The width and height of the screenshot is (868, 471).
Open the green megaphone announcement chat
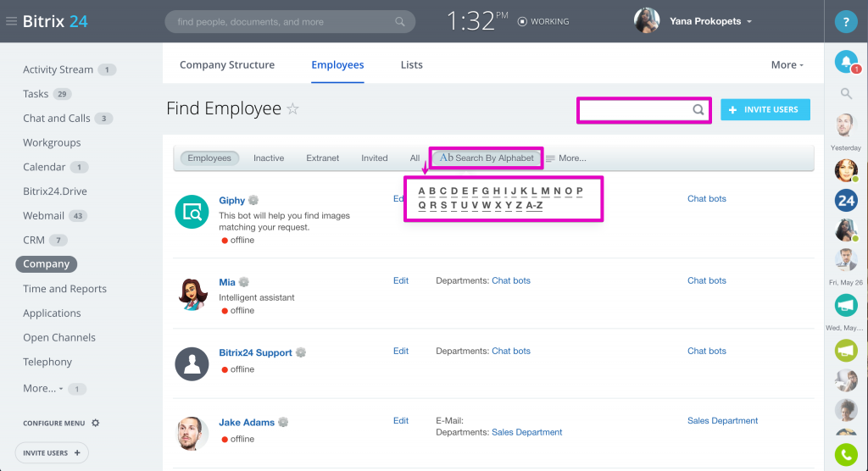[x=846, y=351]
